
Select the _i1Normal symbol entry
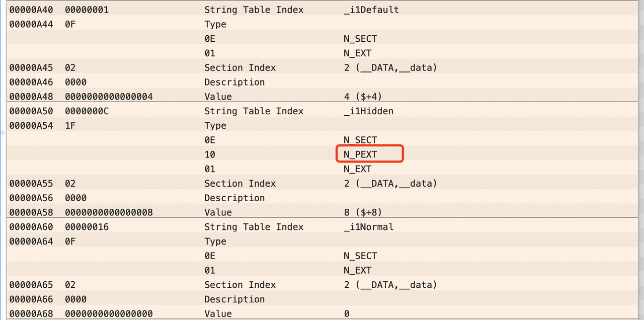pyautogui.click(x=368, y=227)
